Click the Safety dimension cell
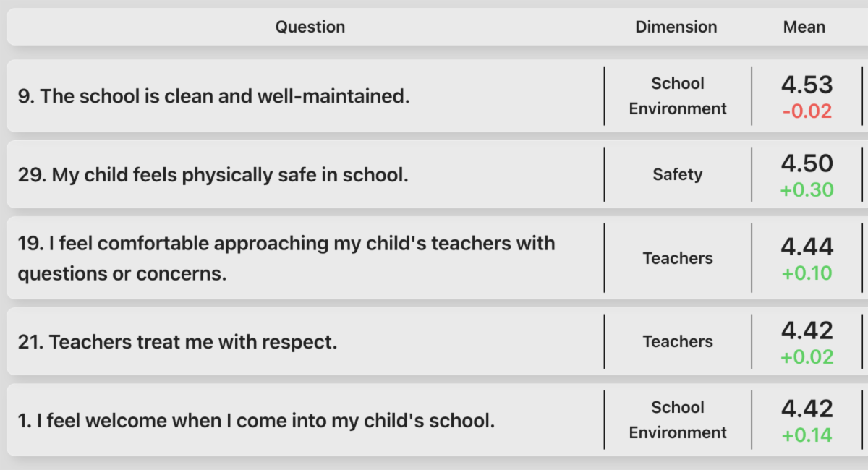This screenshot has height=470, width=868. (677, 175)
